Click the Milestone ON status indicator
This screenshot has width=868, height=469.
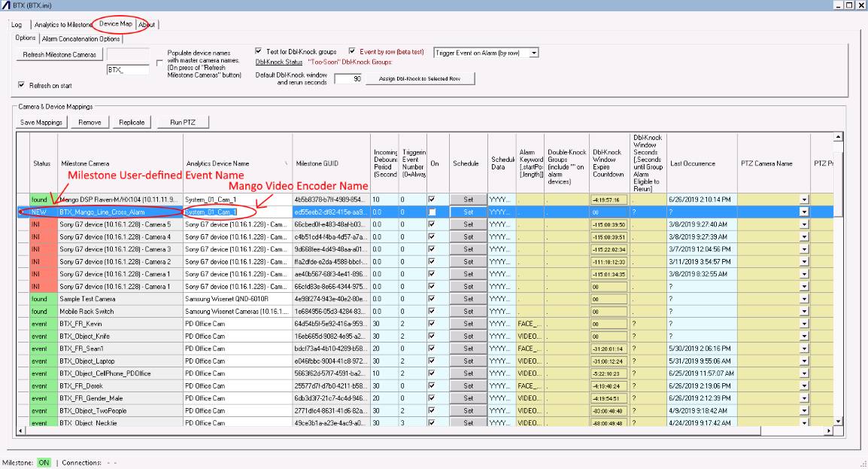44,462
